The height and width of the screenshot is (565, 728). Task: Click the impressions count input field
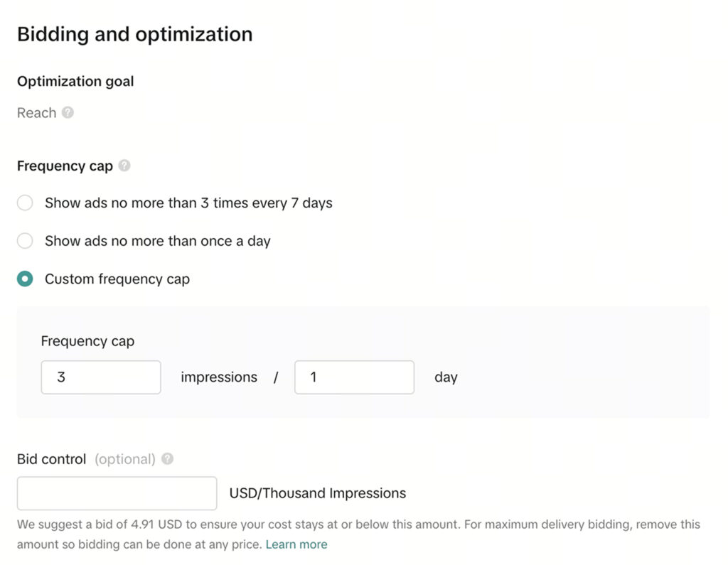101,377
